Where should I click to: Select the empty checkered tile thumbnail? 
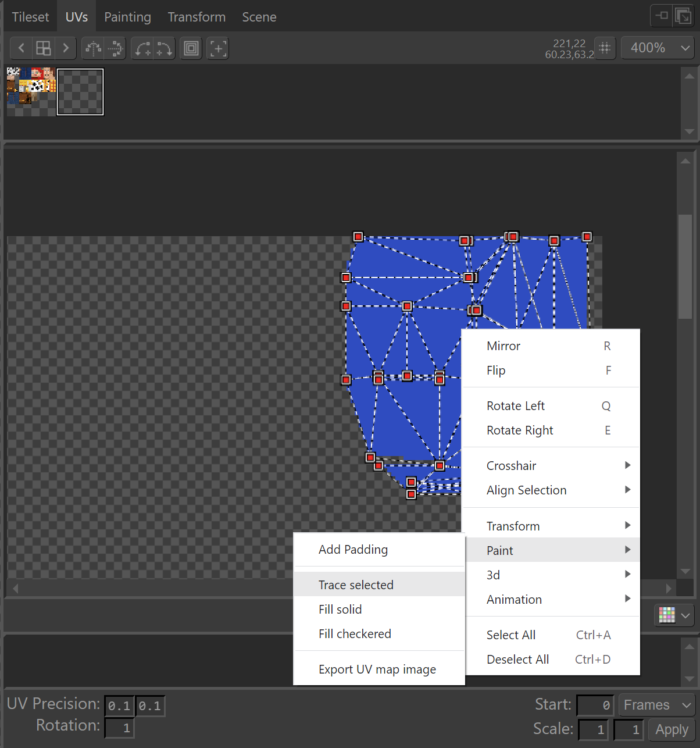click(80, 92)
